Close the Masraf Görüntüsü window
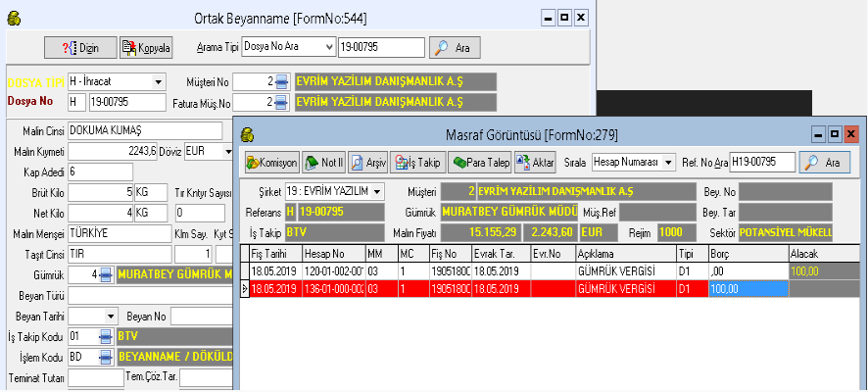 point(850,133)
